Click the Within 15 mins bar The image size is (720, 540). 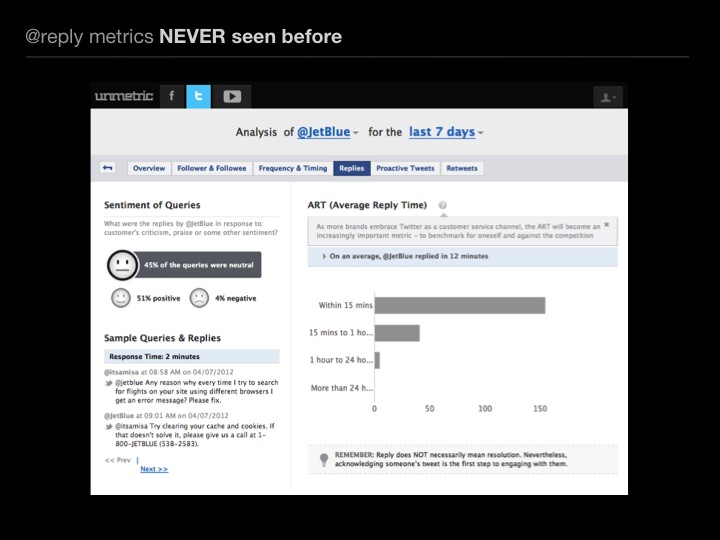[460, 305]
